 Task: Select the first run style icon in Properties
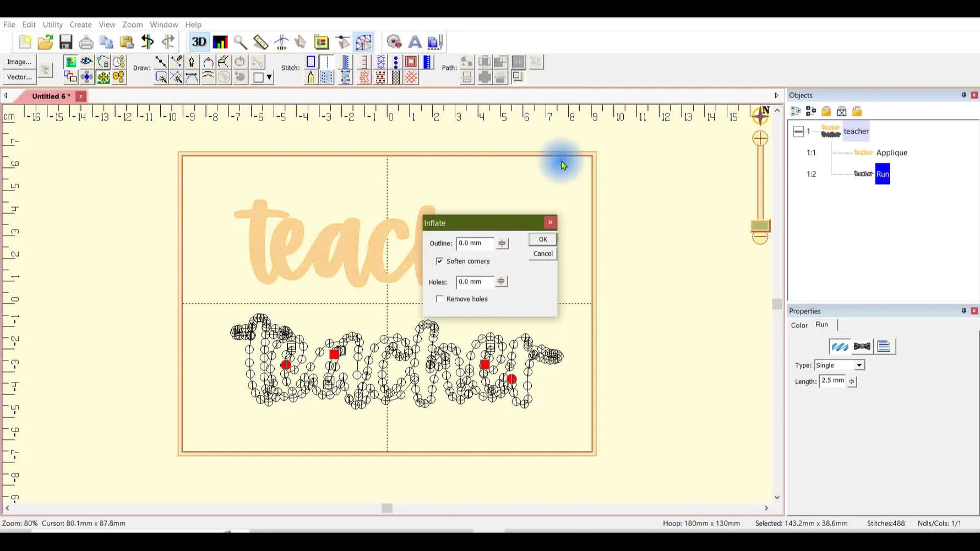[840, 347]
